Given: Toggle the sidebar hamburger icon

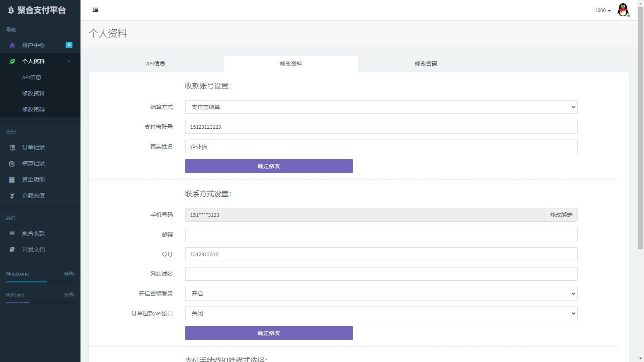Looking at the screenshot, I should 95,10.
